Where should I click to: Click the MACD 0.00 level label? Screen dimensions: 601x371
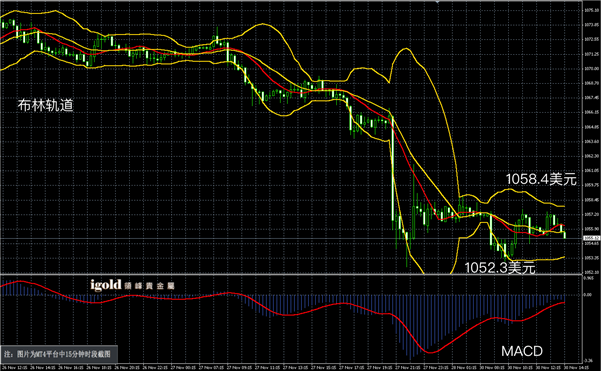coord(588,295)
